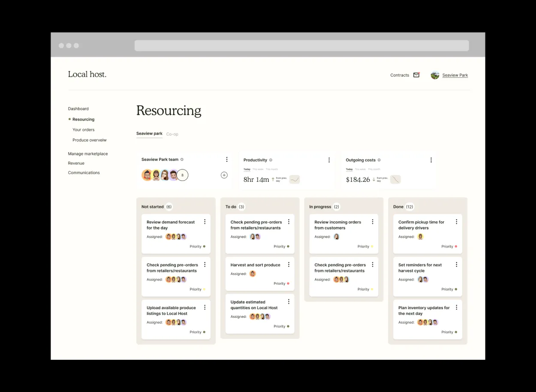The width and height of the screenshot is (536, 392).
Task: Click the yellow Priority dot on Review incoming orders
Action: point(372,247)
